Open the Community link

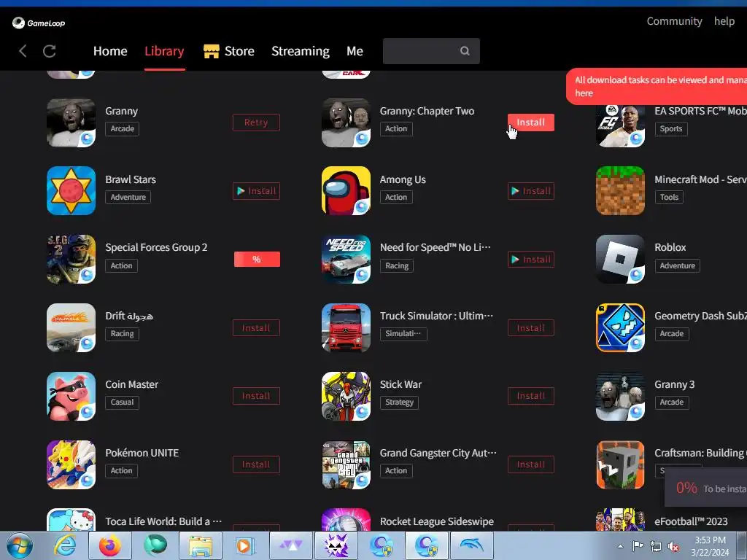pos(674,21)
